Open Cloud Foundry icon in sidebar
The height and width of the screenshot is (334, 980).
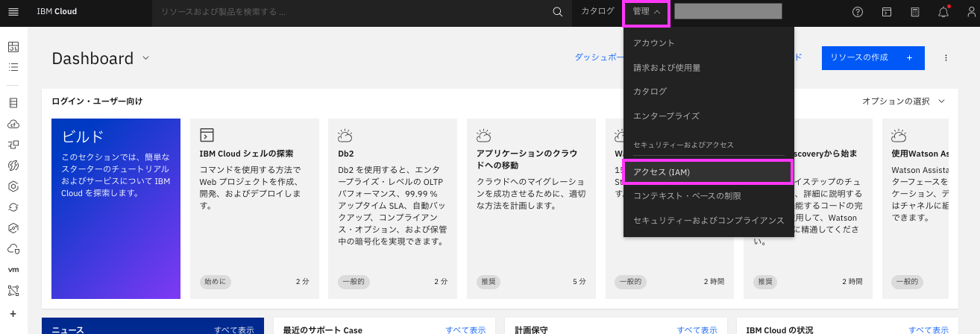[x=13, y=124]
